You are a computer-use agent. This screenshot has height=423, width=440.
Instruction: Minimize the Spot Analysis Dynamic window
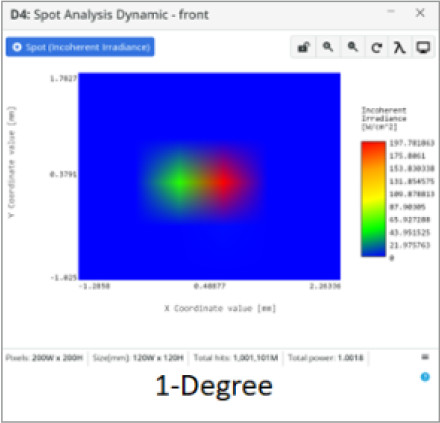tap(391, 12)
